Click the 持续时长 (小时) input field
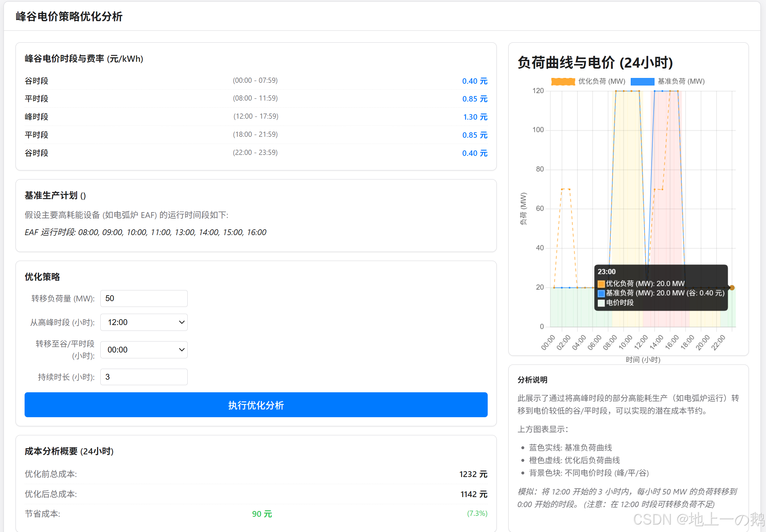The height and width of the screenshot is (532, 766). (x=144, y=377)
